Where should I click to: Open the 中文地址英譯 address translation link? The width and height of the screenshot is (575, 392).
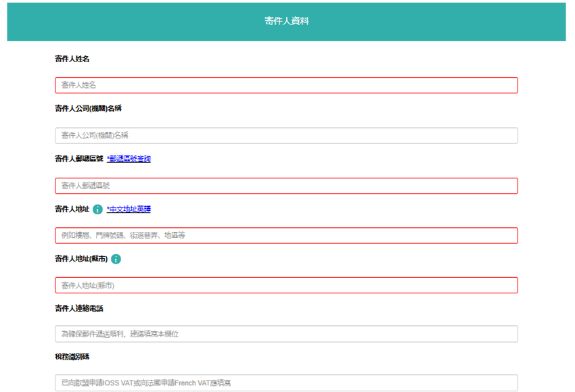[x=129, y=210]
